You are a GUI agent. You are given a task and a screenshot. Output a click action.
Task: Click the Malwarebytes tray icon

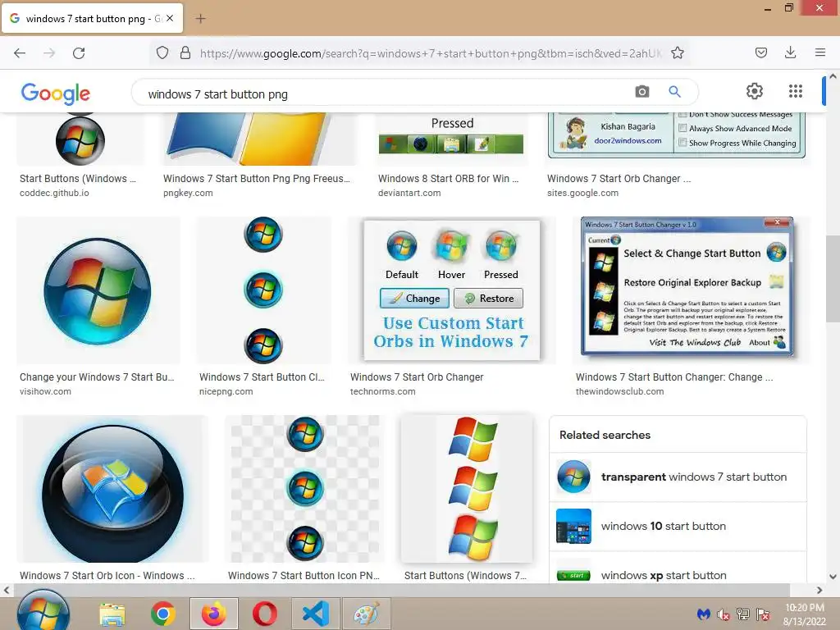point(703,614)
